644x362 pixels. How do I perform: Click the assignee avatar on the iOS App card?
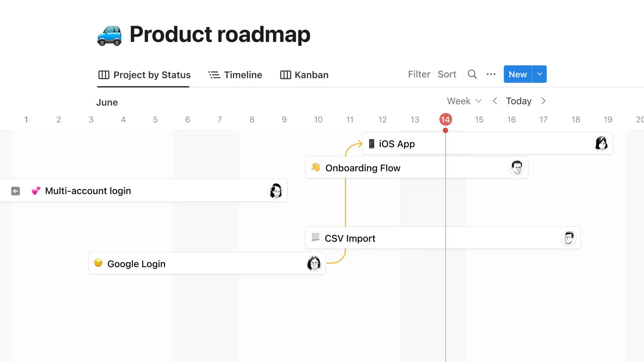pos(601,143)
